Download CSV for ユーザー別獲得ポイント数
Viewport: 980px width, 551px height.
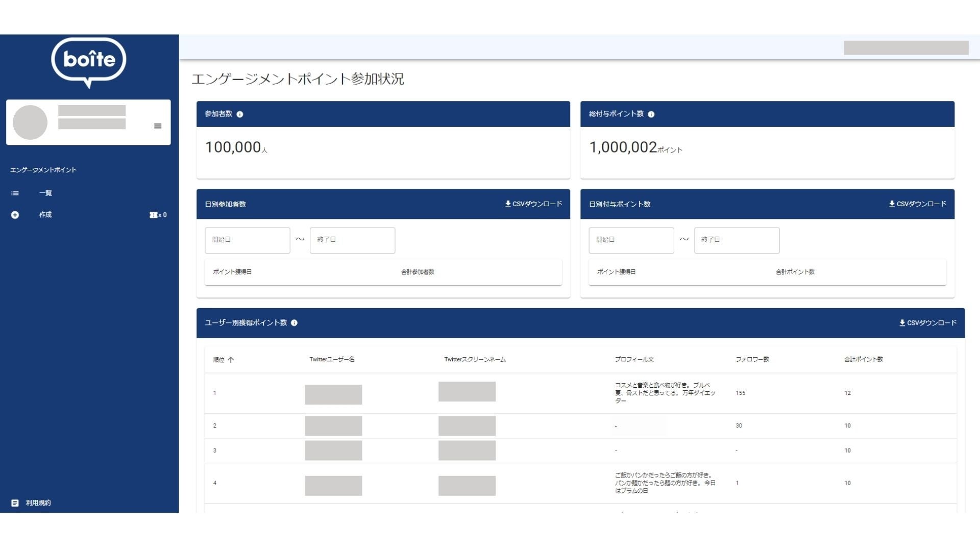[x=927, y=323]
